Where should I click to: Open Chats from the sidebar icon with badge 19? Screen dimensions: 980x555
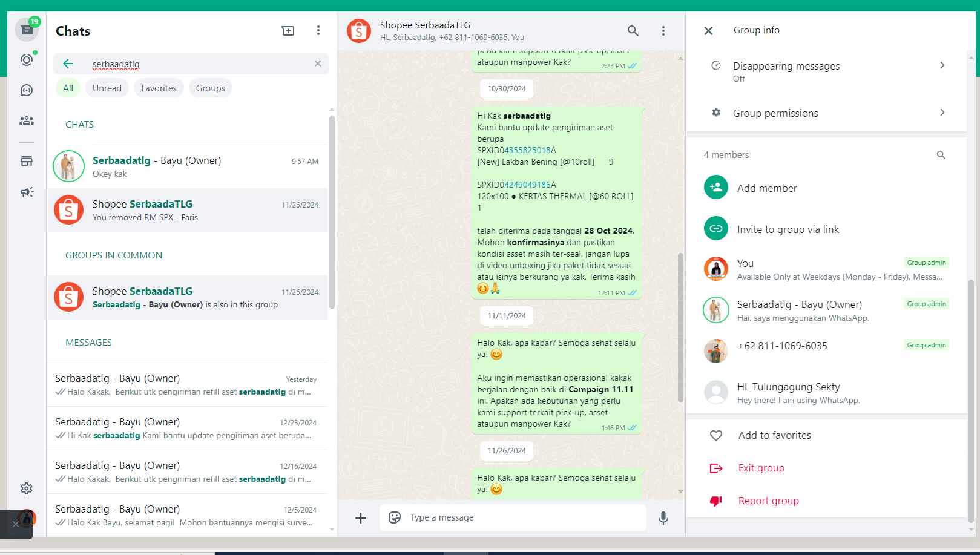[27, 30]
